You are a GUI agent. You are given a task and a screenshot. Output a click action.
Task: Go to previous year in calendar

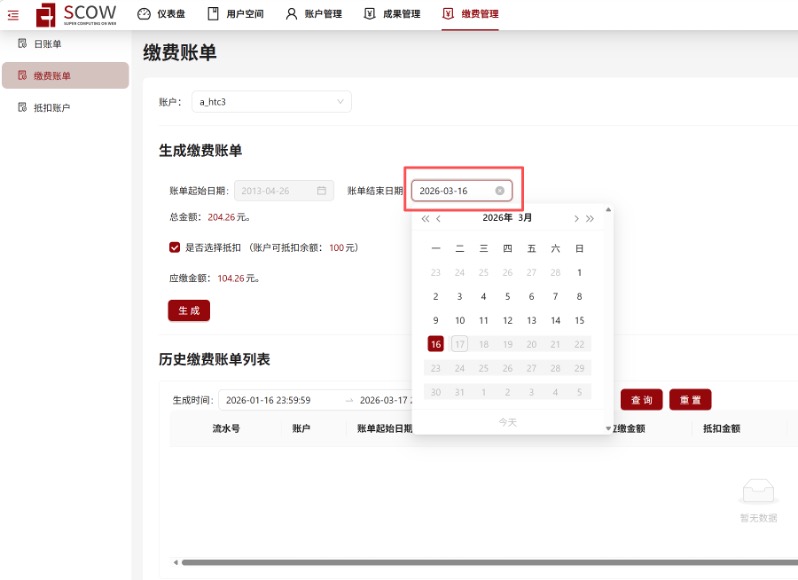coord(424,218)
